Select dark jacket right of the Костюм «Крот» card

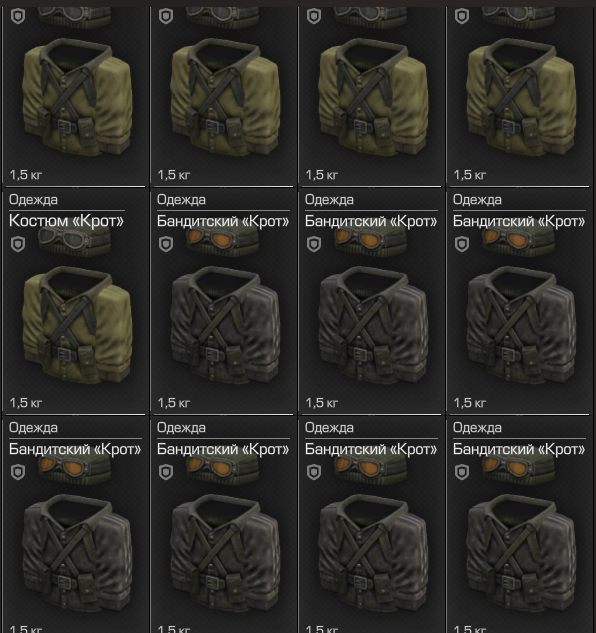pos(225,325)
